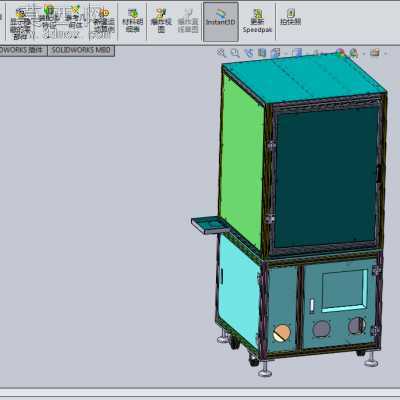Click the Zoom to Fit icon
The width and height of the screenshot is (400, 400).
click(x=221, y=53)
